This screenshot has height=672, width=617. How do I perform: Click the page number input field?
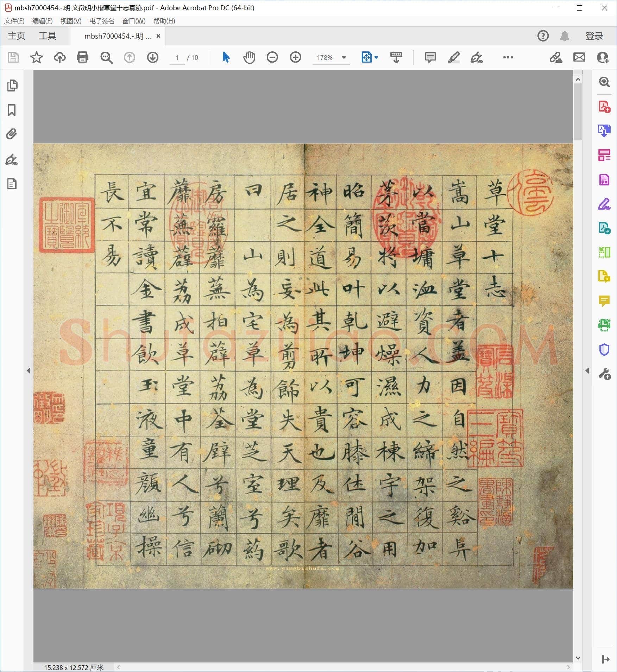(177, 57)
